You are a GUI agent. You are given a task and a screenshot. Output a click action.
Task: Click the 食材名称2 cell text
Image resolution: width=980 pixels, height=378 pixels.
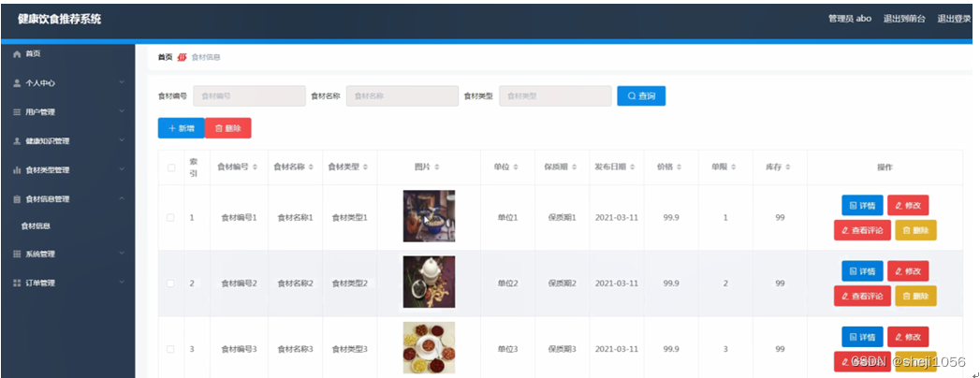[295, 283]
